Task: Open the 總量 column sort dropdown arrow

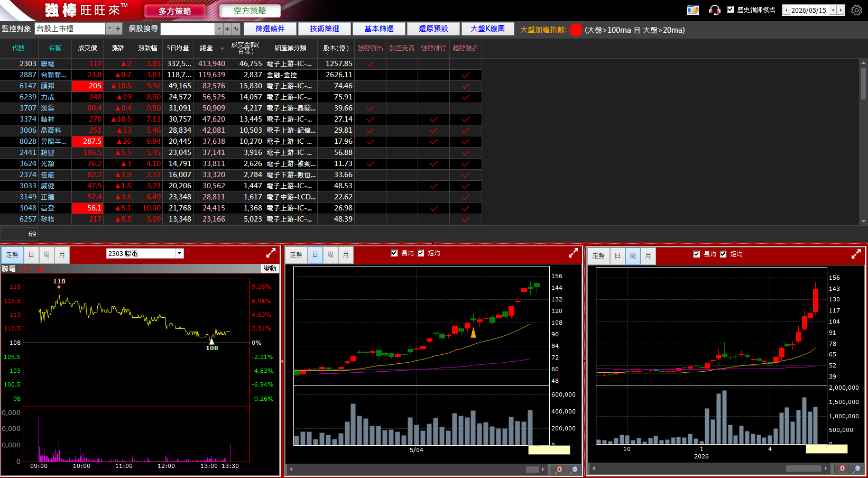Action: [x=222, y=48]
